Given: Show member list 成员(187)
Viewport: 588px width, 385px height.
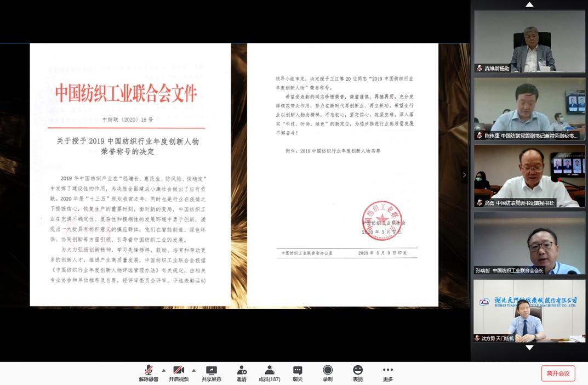Looking at the screenshot, I should (269, 373).
